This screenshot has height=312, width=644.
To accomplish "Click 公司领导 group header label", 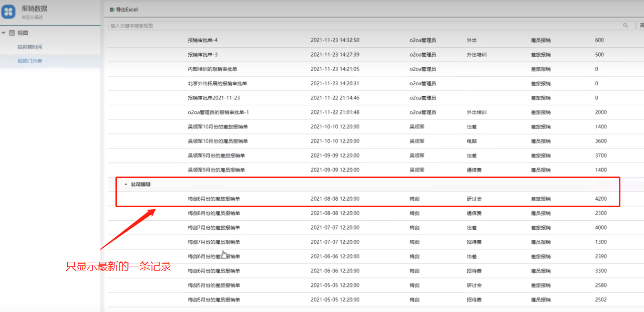I will point(141,185).
